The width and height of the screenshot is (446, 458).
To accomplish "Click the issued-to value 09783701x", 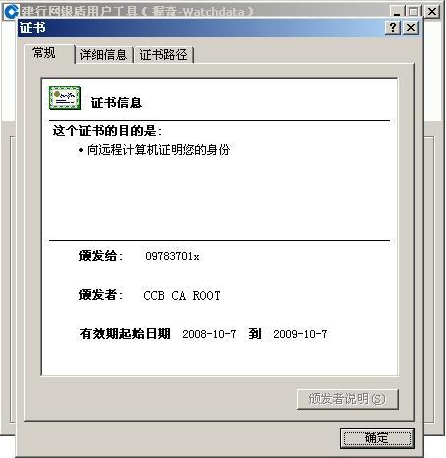I will (x=172, y=256).
